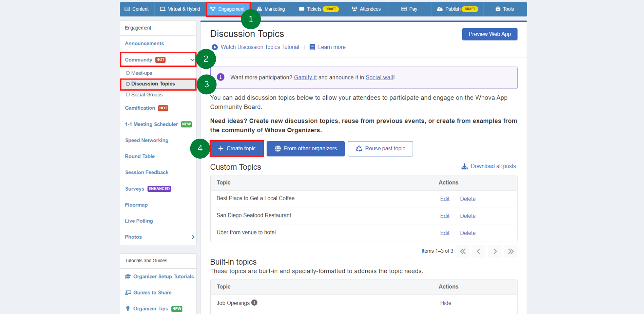Open Surveys in sidebar
644x314 pixels.
coord(135,189)
